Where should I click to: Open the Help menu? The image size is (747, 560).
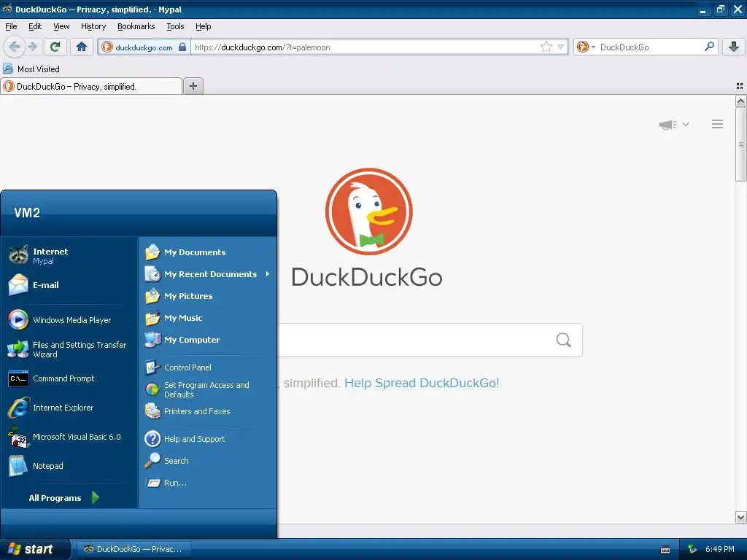click(x=203, y=26)
